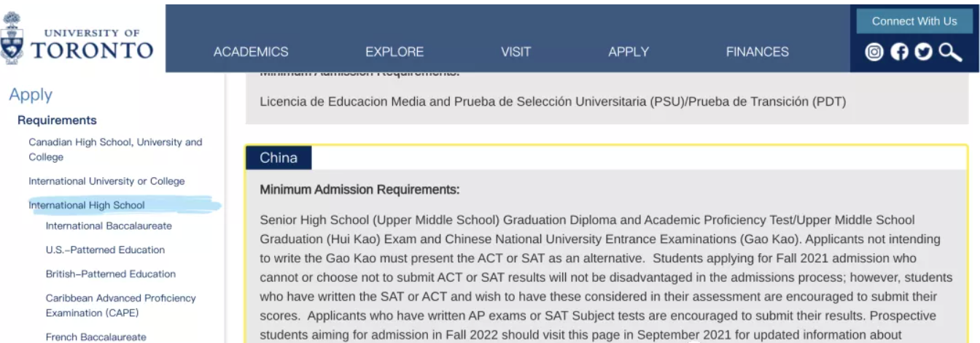This screenshot has width=980, height=343.
Task: Select International High School sidebar item
Action: point(87,205)
